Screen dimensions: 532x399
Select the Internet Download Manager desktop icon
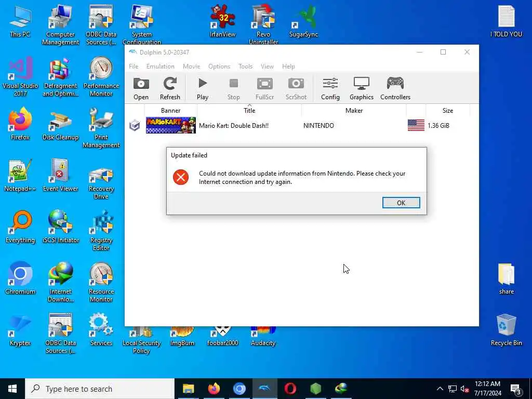[x=60, y=283]
